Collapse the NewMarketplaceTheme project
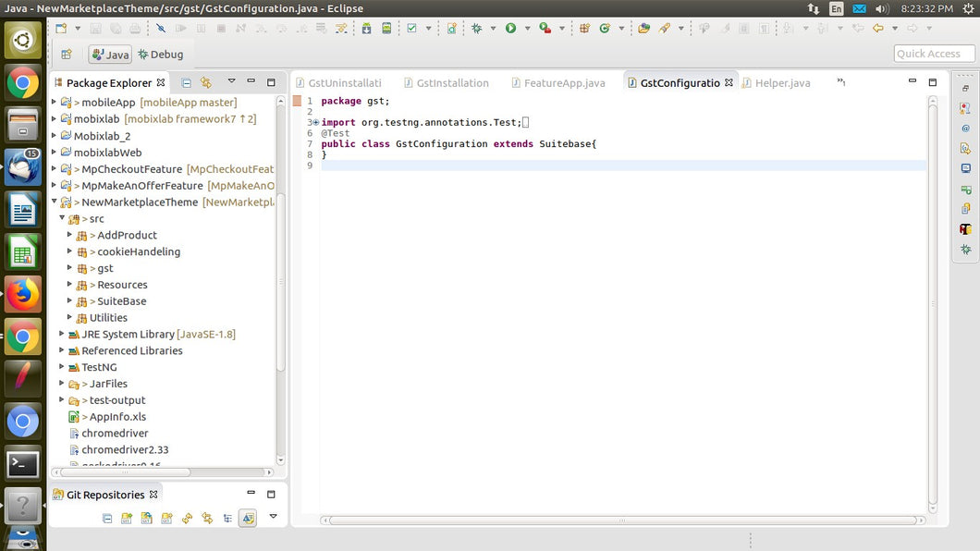 coord(55,202)
